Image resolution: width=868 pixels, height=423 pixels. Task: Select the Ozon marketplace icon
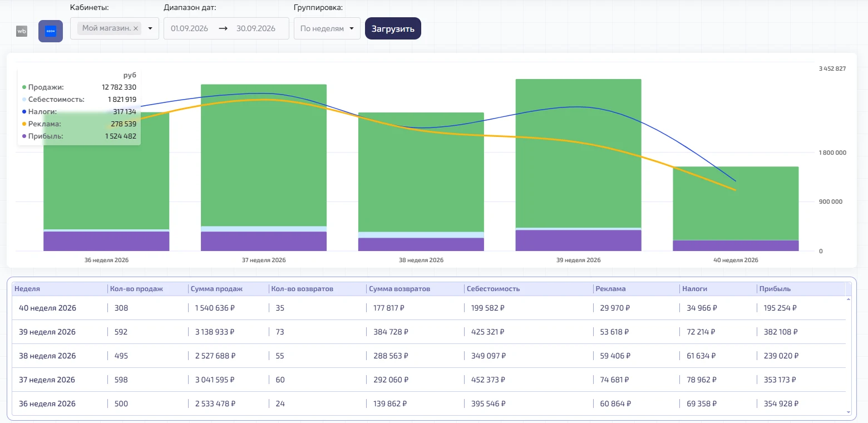[x=51, y=31]
